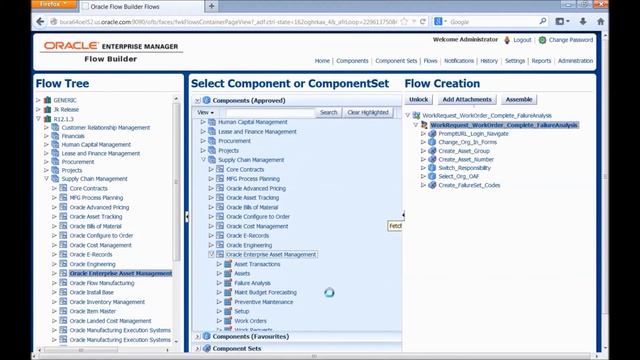Click the Clear Highlighted button
640x360 pixels.
click(368, 112)
